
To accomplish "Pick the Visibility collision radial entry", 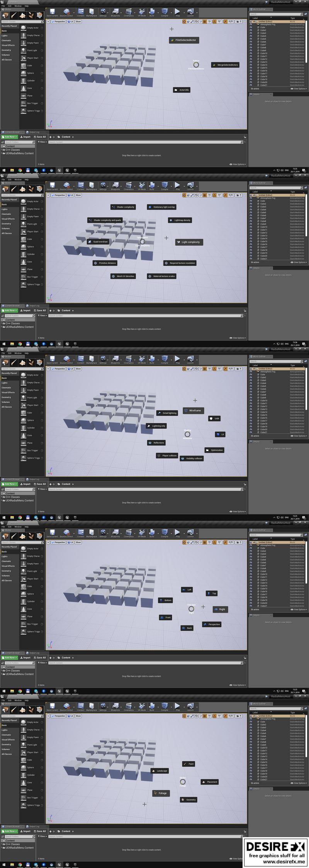I will coord(192,459).
